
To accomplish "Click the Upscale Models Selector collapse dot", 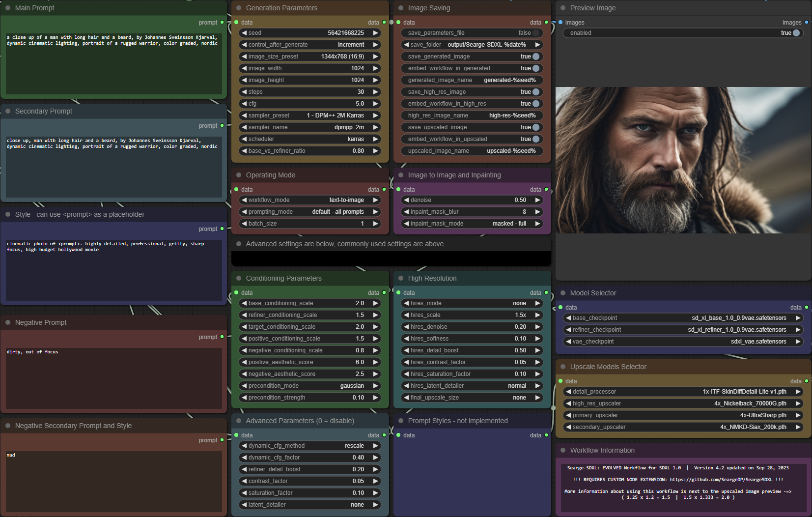I will coord(563,367).
